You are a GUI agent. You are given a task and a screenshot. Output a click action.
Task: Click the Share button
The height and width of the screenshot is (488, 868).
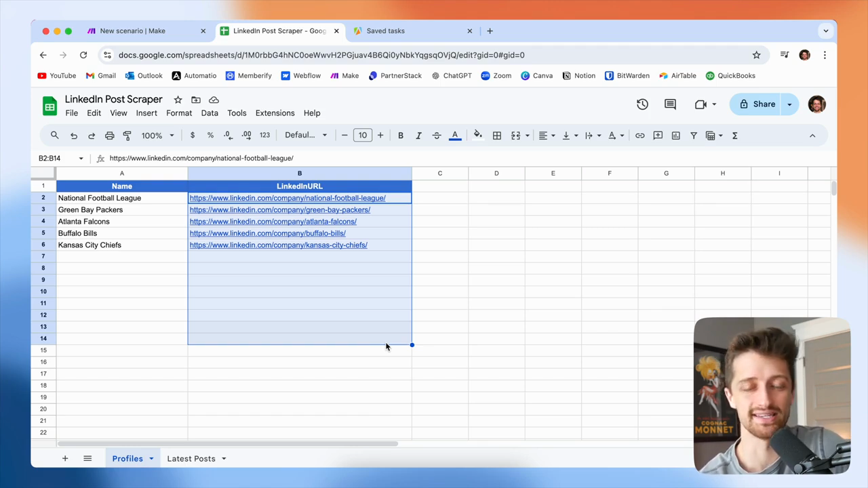click(x=757, y=104)
